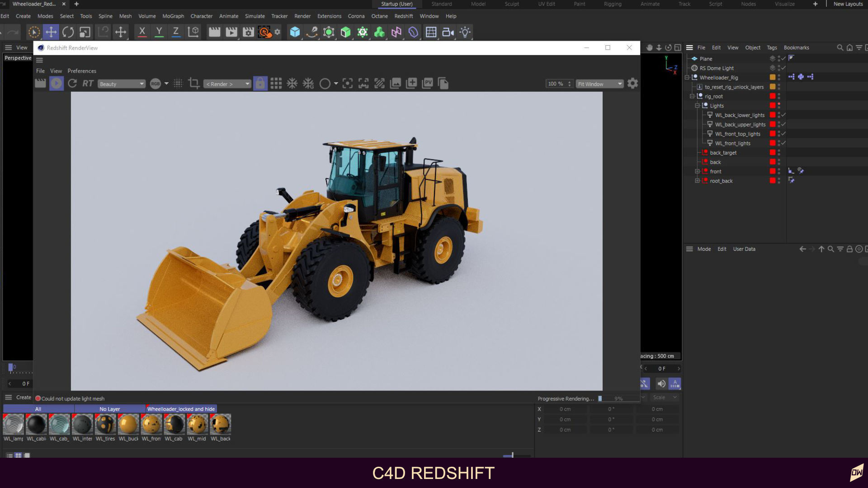
Task: Toggle the Y axis lock
Action: tap(159, 32)
